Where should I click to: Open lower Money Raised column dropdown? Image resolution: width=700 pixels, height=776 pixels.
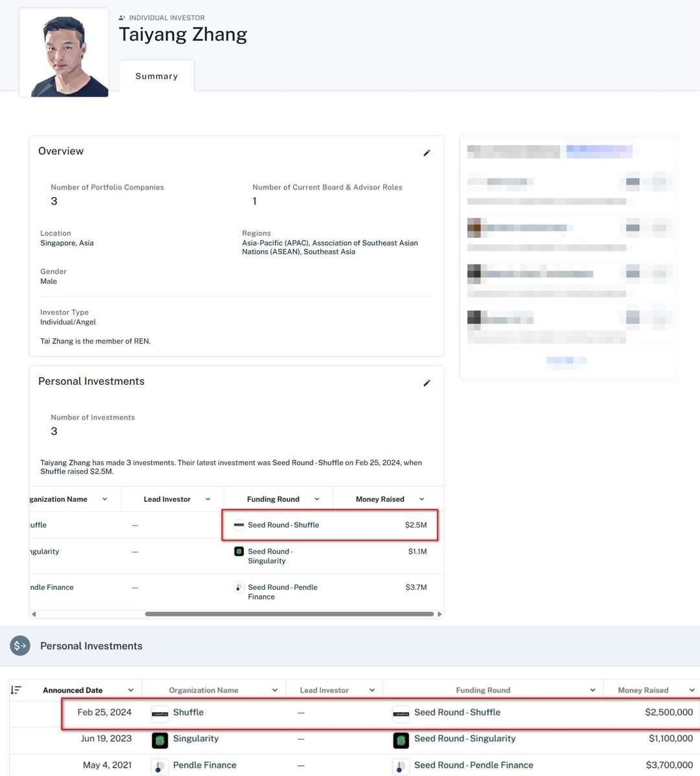click(692, 690)
